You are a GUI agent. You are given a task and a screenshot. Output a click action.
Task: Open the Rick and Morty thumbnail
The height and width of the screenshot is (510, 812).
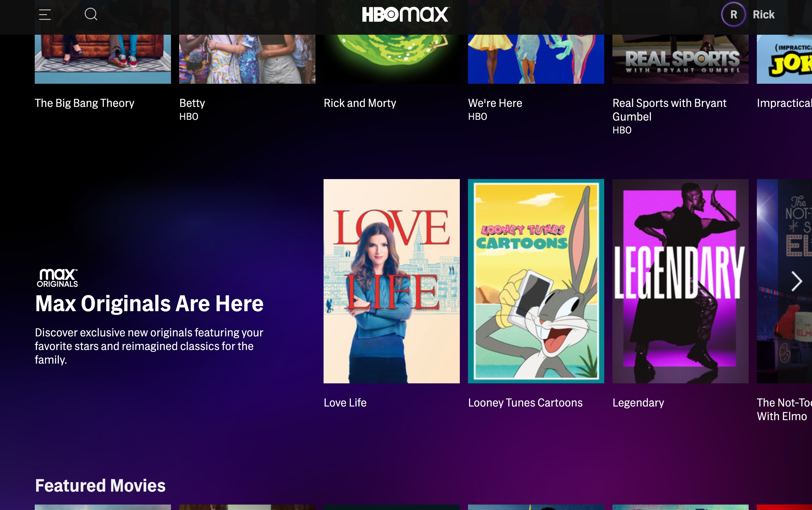392,59
